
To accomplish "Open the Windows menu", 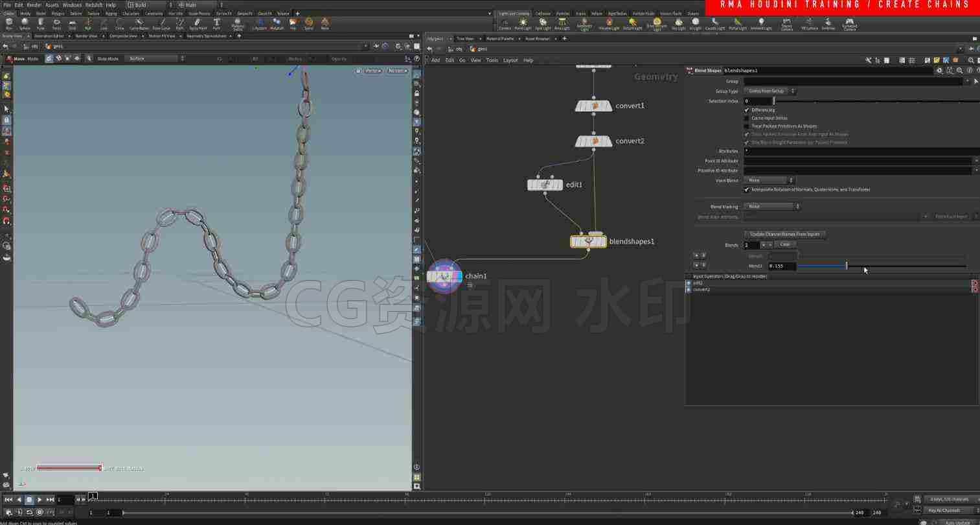I will pyautogui.click(x=72, y=5).
